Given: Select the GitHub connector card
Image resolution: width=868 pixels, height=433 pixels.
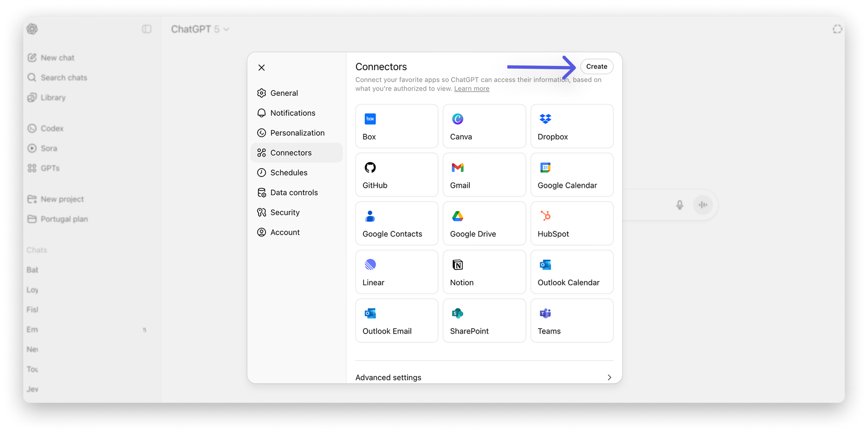Looking at the screenshot, I should coord(396,175).
